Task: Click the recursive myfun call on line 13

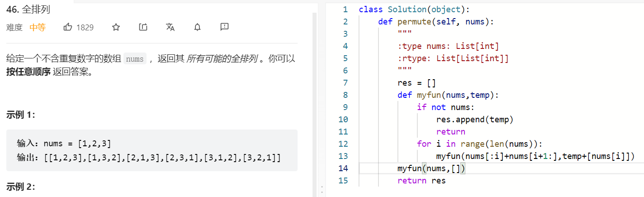Action: 536,156
